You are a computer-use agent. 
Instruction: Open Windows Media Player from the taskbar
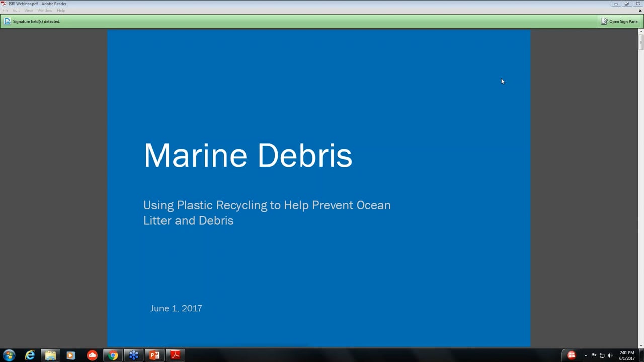point(71,355)
